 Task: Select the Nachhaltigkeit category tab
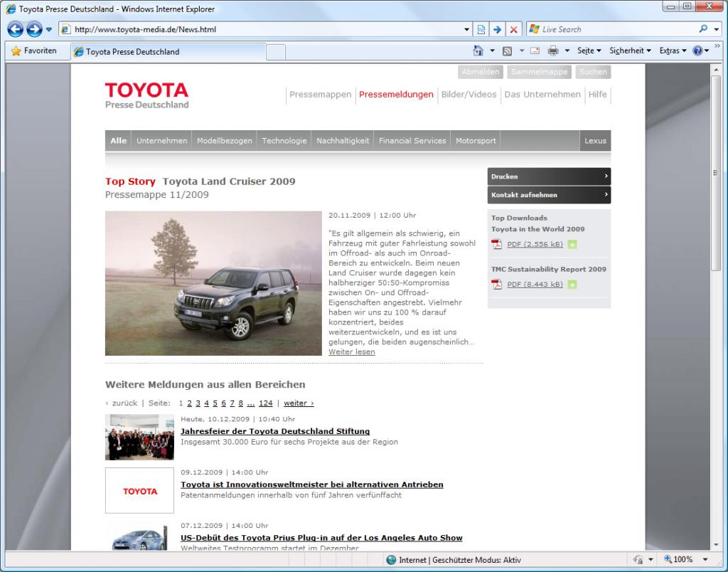point(343,141)
